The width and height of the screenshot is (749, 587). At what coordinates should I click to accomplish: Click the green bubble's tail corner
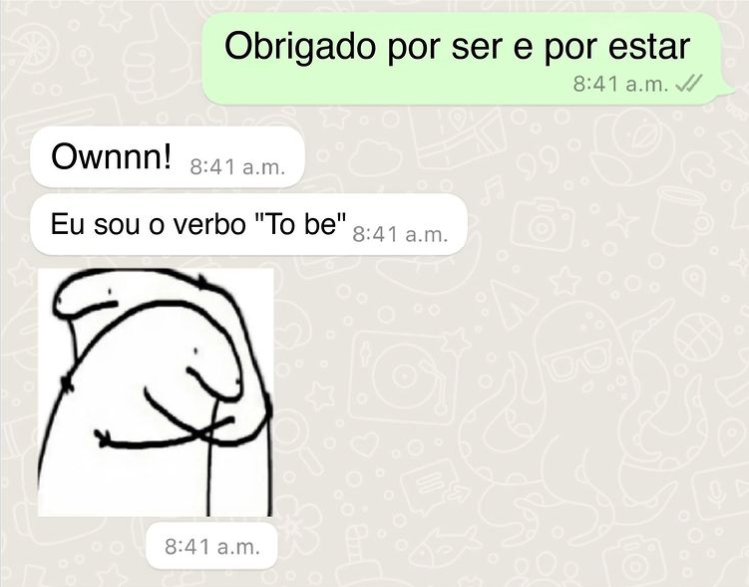pyautogui.click(x=730, y=92)
